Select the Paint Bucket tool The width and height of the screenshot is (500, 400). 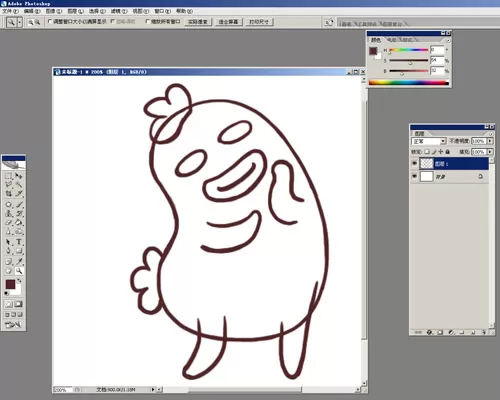(19, 222)
